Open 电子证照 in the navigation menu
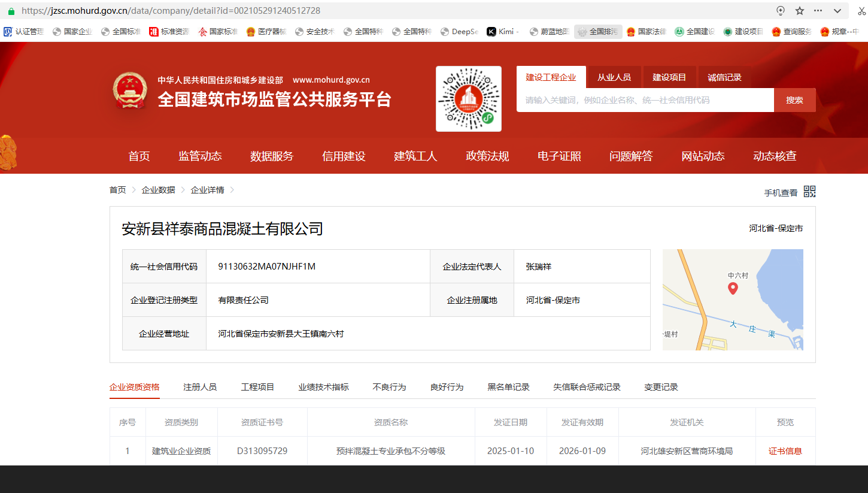This screenshot has height=493, width=868. [x=559, y=156]
